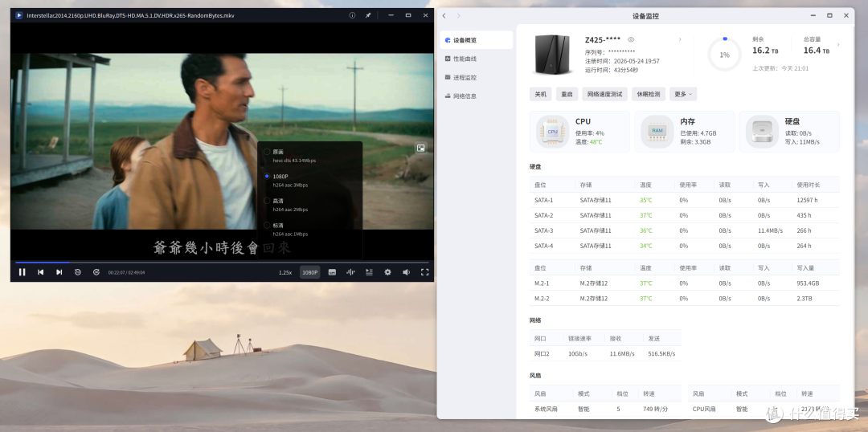Pause the video playback
This screenshot has height=432, width=868.
(23, 272)
